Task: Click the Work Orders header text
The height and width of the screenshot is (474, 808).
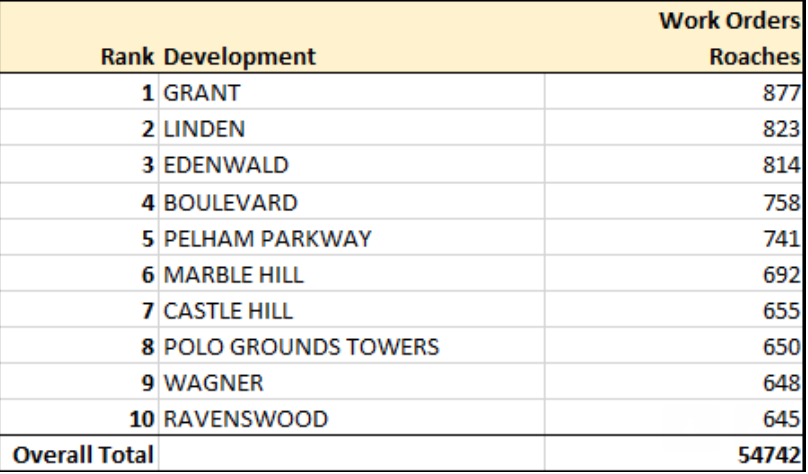Action: point(729,21)
